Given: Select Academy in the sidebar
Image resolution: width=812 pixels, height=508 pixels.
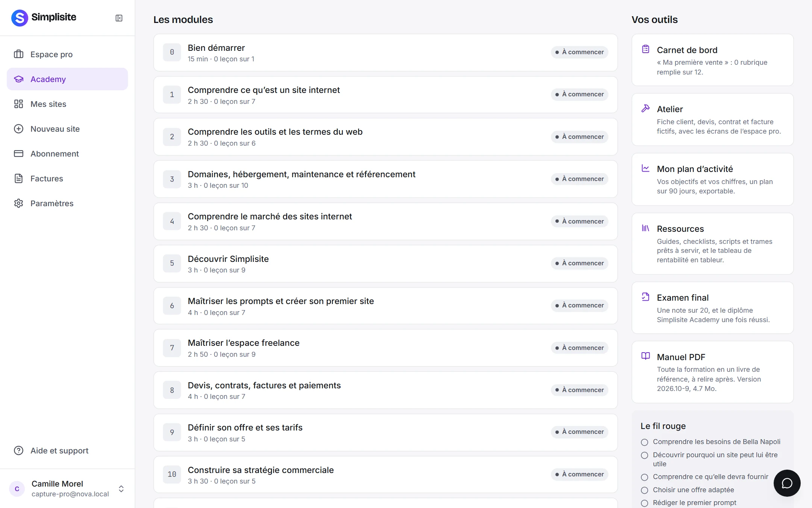Looking at the screenshot, I should coord(67,79).
